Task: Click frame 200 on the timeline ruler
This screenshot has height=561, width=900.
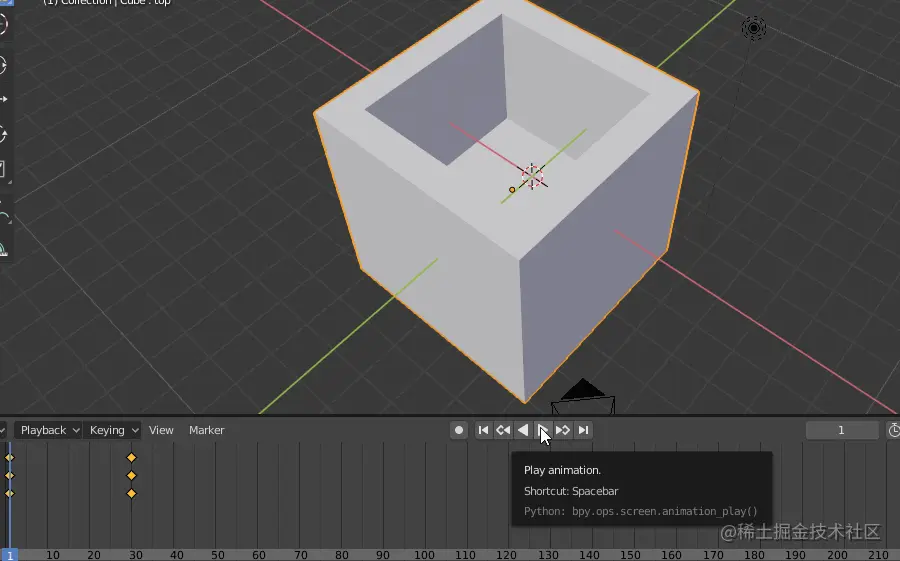Action: pyautogui.click(x=837, y=555)
